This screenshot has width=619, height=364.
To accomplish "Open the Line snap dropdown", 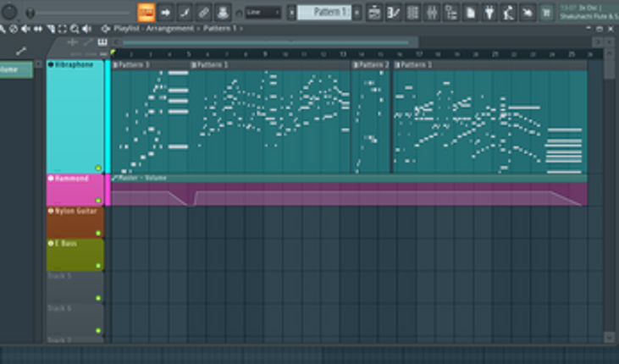I will pos(263,13).
